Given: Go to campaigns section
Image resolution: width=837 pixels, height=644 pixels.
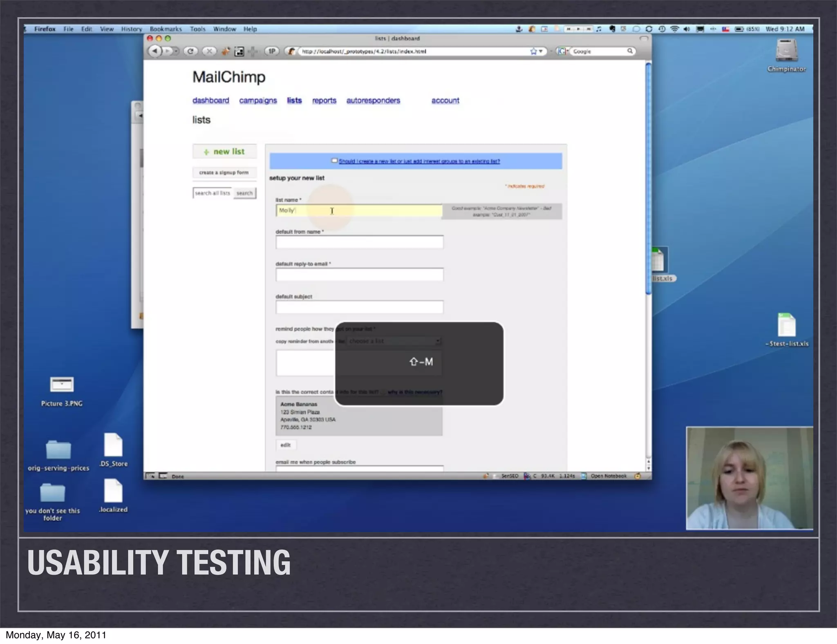Looking at the screenshot, I should point(258,101).
